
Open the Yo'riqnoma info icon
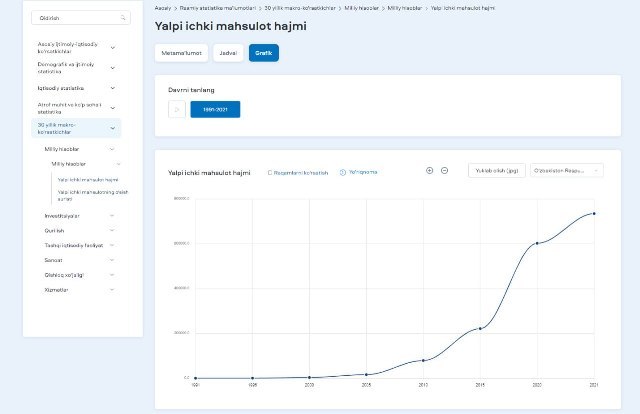(x=342, y=172)
